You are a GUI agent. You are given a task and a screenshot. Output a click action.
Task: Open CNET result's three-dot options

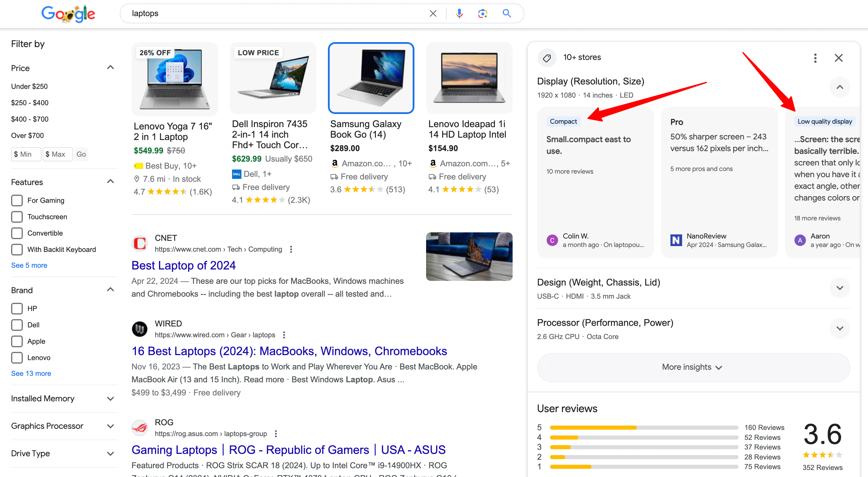point(291,249)
